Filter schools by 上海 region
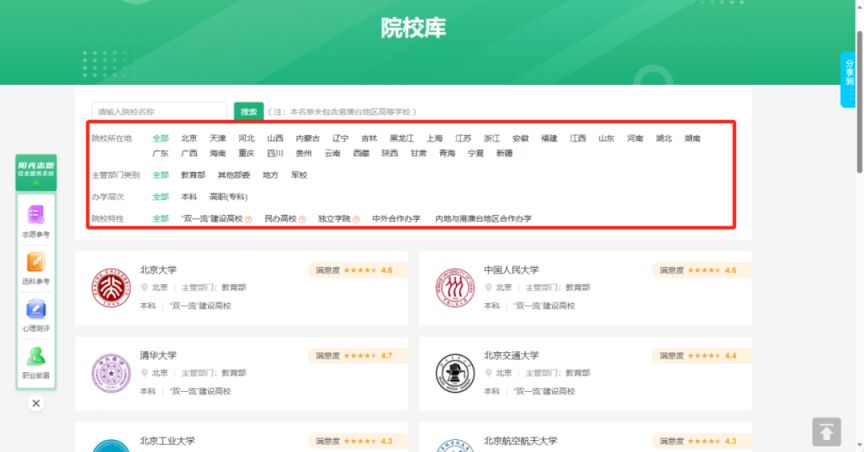The width and height of the screenshot is (864, 452). (434, 138)
